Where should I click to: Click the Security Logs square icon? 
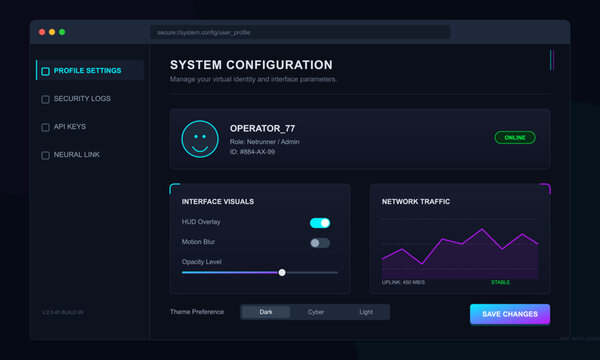point(45,99)
